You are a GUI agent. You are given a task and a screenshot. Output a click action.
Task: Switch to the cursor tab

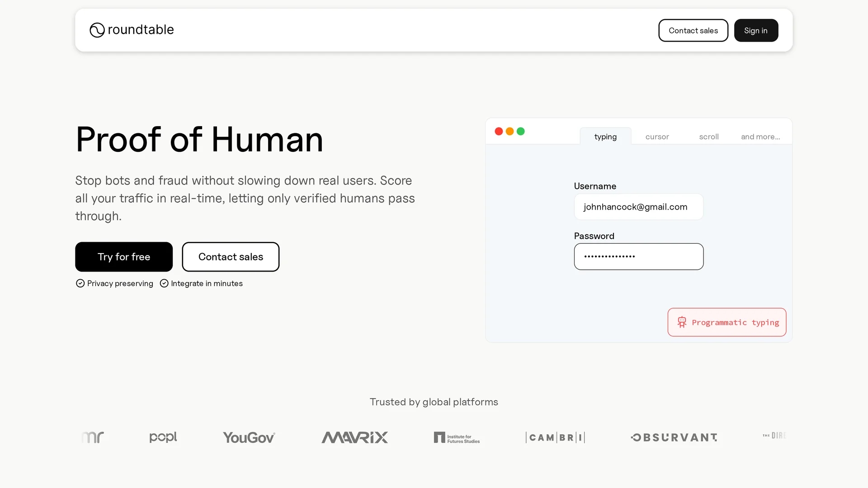657,136
